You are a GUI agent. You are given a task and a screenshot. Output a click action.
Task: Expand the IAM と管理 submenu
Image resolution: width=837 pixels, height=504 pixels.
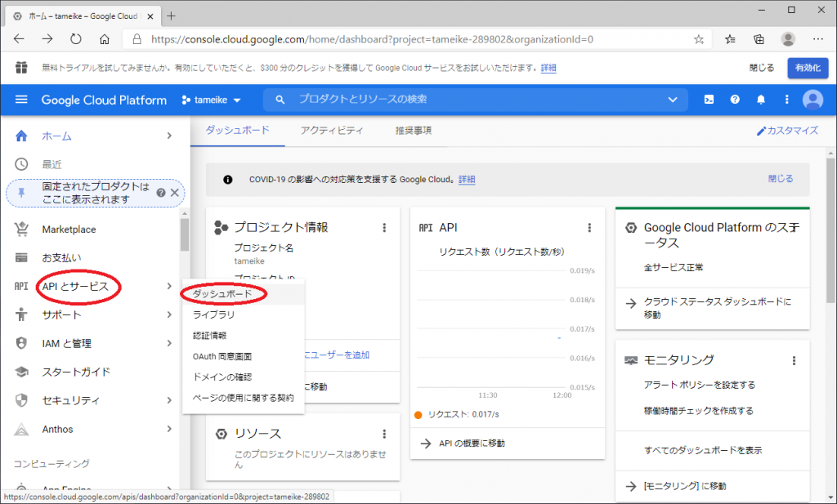tap(168, 344)
